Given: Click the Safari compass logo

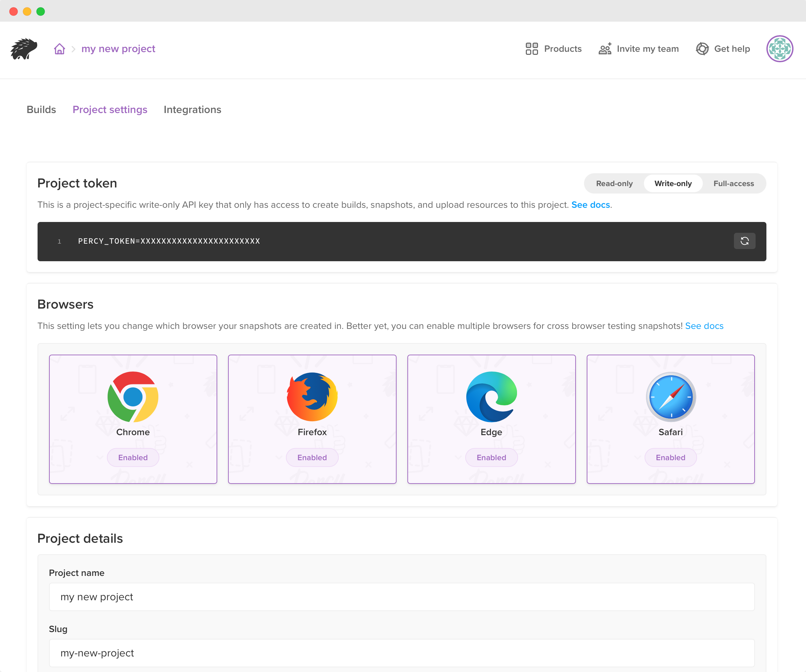Looking at the screenshot, I should pos(671,397).
